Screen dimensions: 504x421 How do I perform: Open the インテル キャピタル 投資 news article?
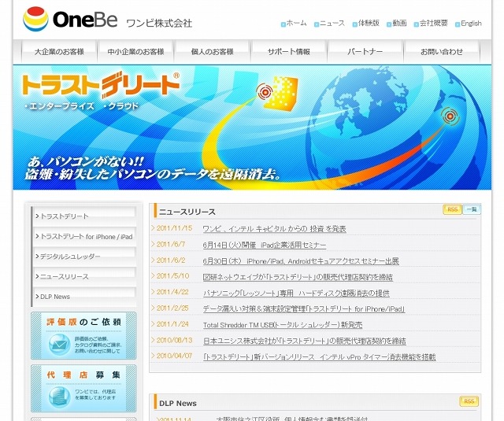pos(274,229)
